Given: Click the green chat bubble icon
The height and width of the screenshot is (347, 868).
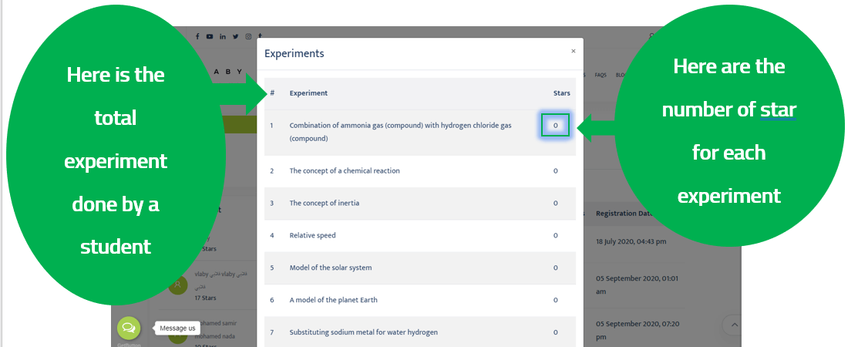Looking at the screenshot, I should coord(129,328).
